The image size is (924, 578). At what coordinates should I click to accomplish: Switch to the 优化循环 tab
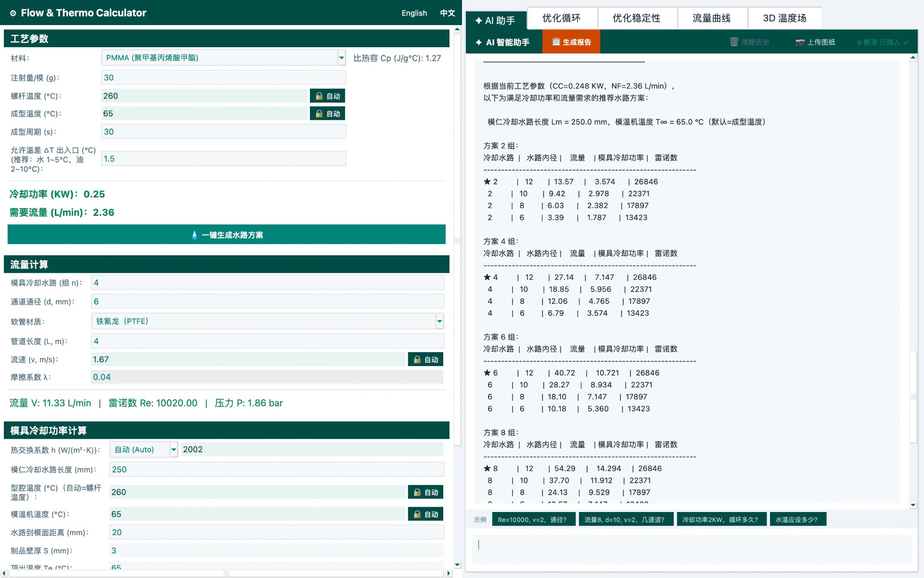(562, 18)
